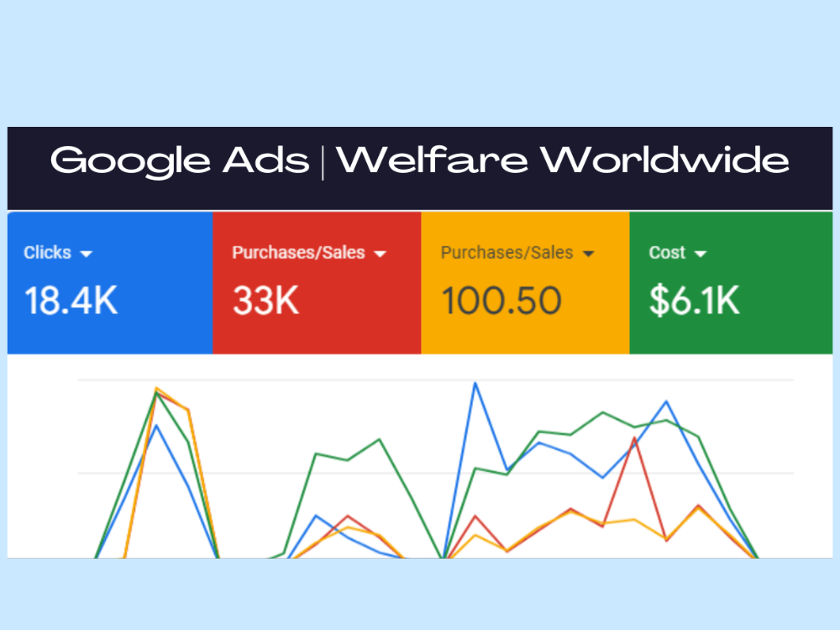Select the $6.1K cost value
The height and width of the screenshot is (630, 840).
pos(695,301)
